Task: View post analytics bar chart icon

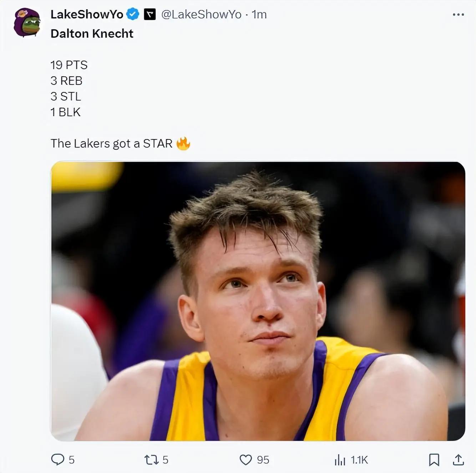Action: coord(340,460)
